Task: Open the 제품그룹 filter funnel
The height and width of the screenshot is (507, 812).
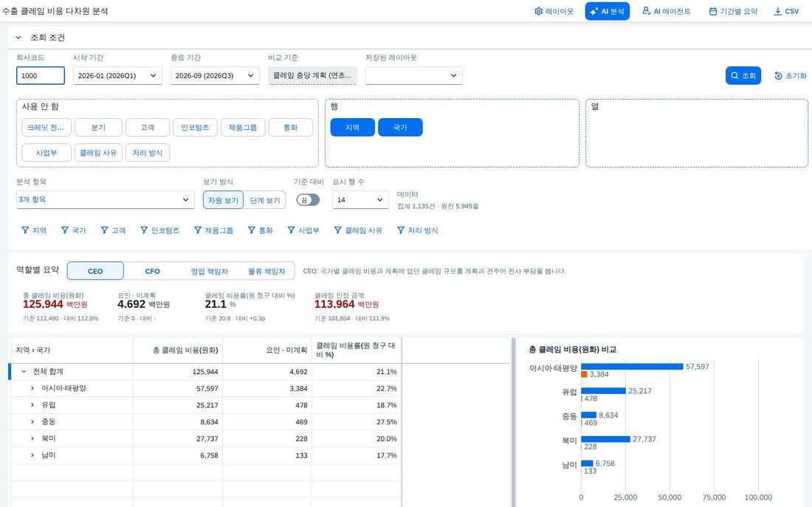Action: 198,230
